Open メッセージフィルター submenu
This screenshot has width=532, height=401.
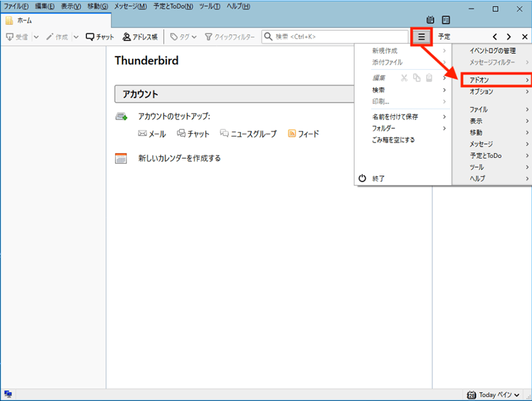[492, 63]
